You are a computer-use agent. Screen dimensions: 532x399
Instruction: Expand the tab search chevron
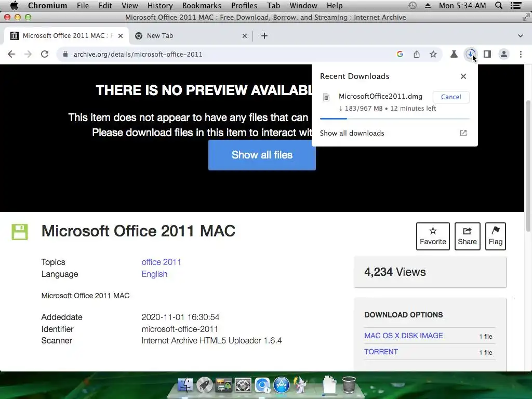point(521,36)
